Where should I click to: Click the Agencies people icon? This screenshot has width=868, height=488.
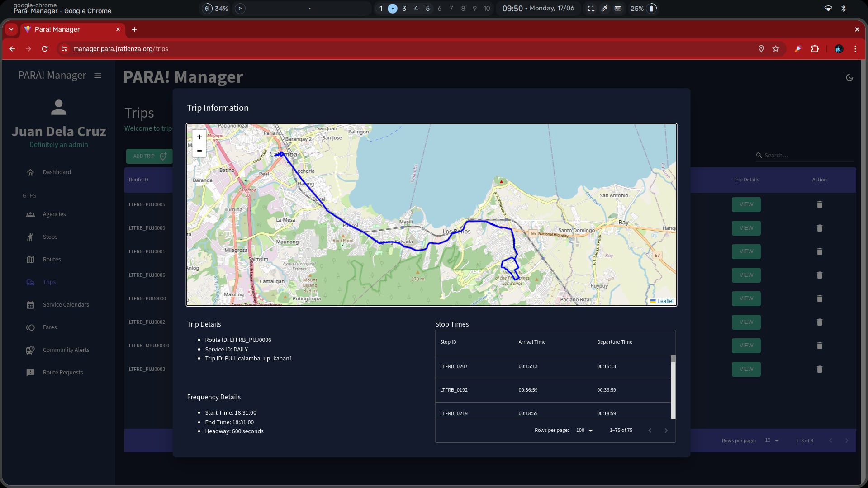pyautogui.click(x=30, y=214)
